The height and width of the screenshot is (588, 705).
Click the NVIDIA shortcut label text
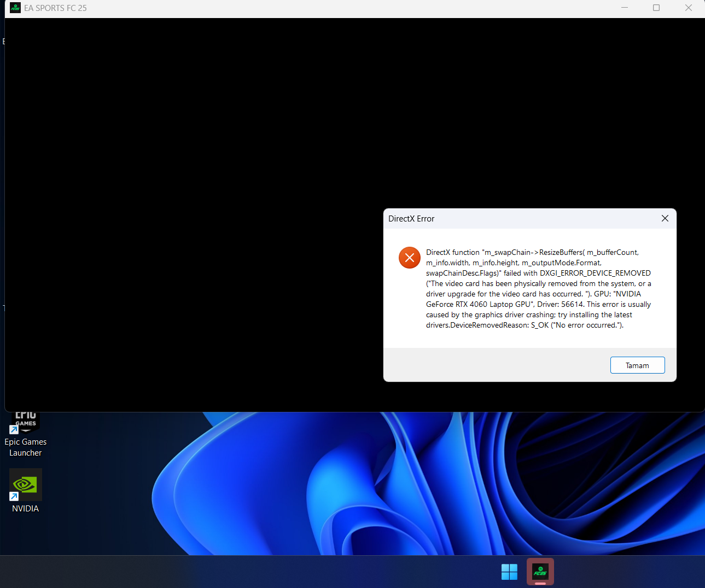tap(26, 509)
